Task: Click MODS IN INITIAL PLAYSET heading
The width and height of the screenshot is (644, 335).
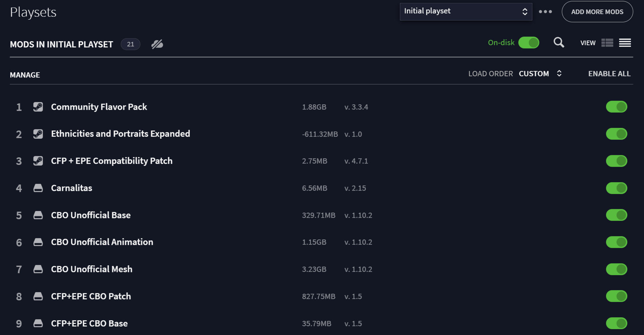Action: 61,45
